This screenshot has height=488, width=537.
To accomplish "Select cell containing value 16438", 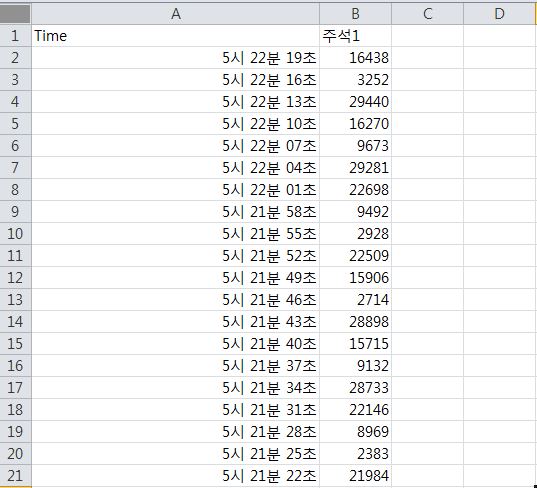I will pos(355,58).
